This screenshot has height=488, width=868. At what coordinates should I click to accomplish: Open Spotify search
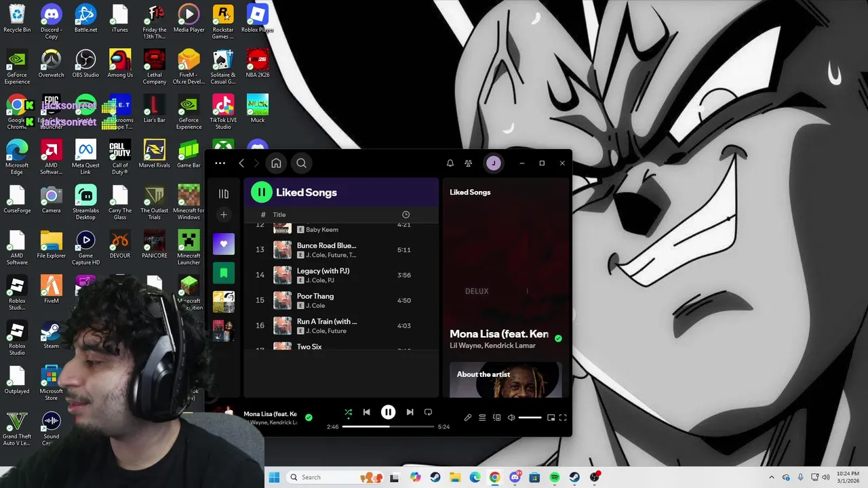[301, 163]
